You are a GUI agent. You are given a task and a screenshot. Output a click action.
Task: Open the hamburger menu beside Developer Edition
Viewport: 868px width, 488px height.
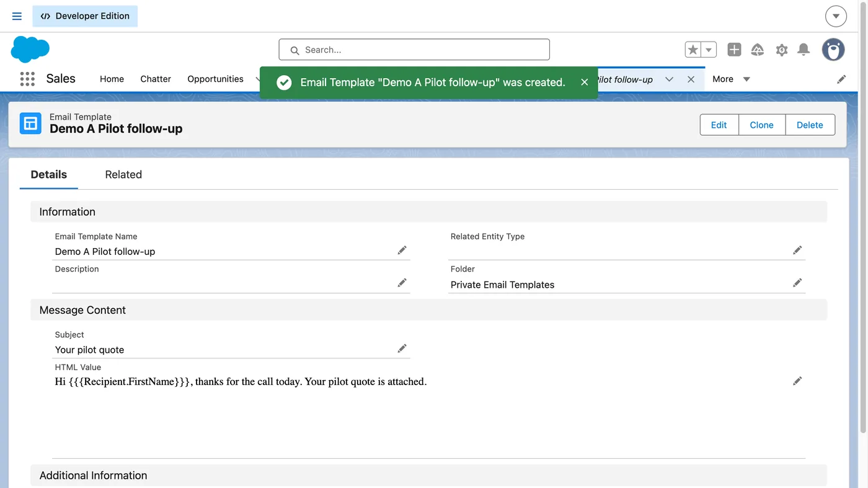coord(17,16)
